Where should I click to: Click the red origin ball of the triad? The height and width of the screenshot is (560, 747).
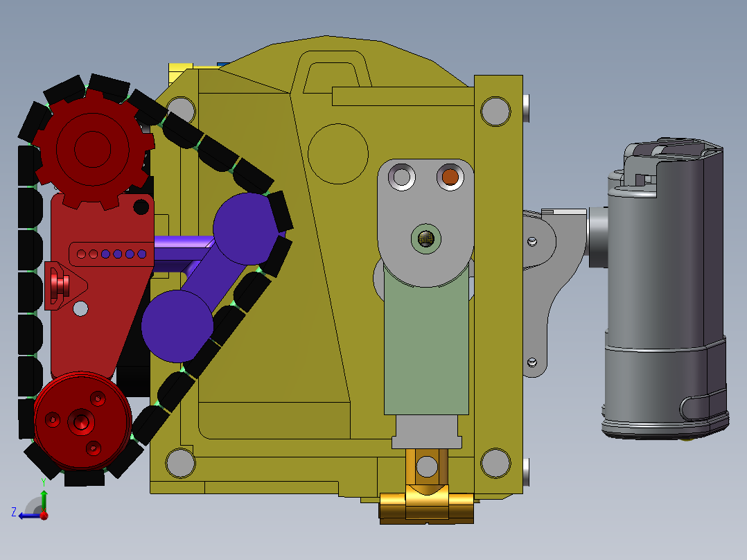44,515
